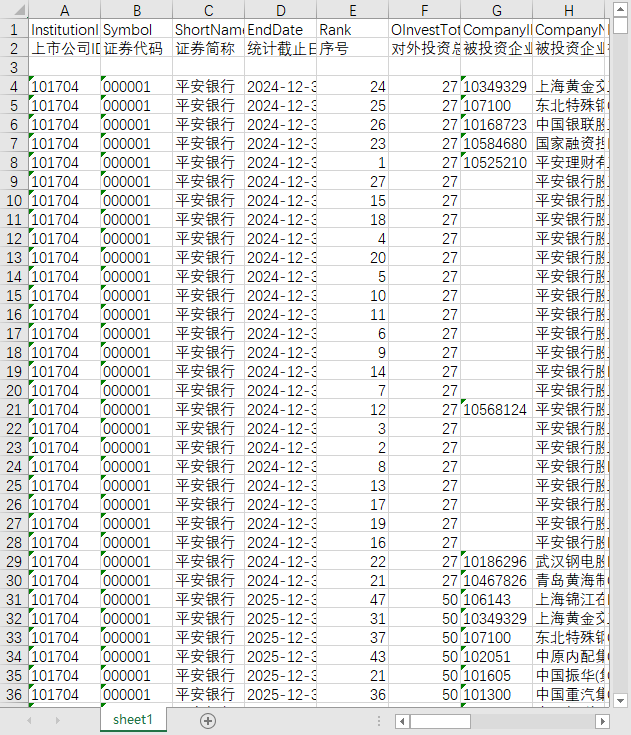
Task: Click the 上市公司ID cell in row 2
Action: pos(65,48)
